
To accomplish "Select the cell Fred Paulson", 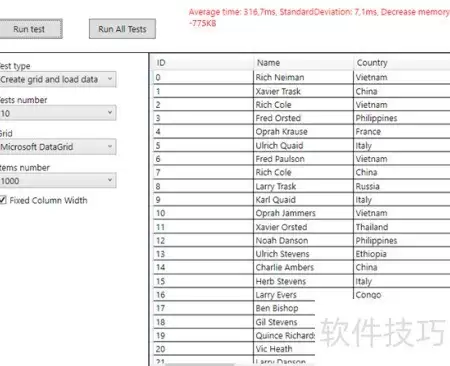I will [303, 159].
